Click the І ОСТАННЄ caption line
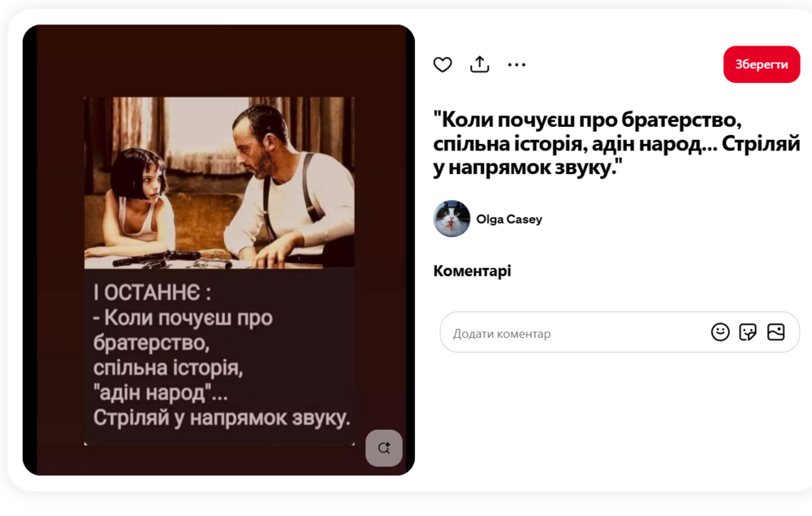 pos(153,293)
